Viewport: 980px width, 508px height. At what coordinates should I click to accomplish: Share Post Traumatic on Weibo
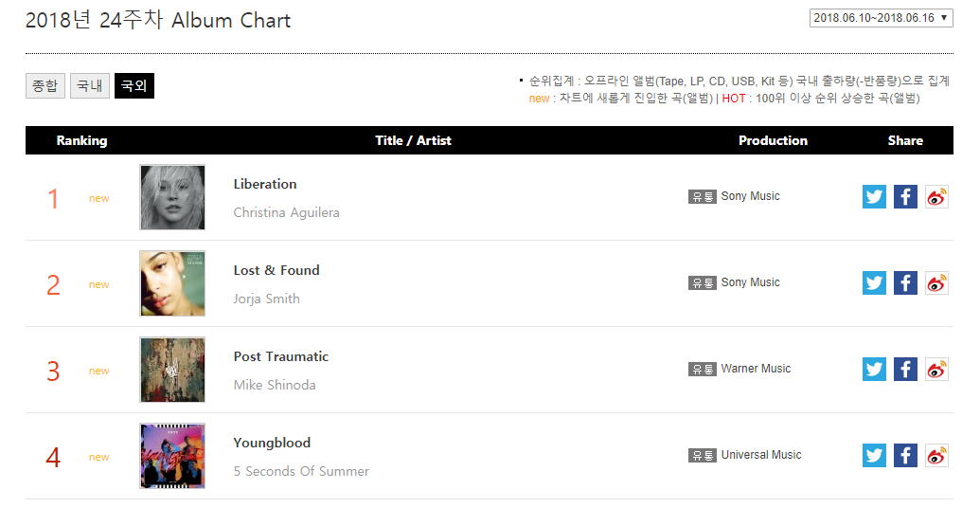[936, 370]
